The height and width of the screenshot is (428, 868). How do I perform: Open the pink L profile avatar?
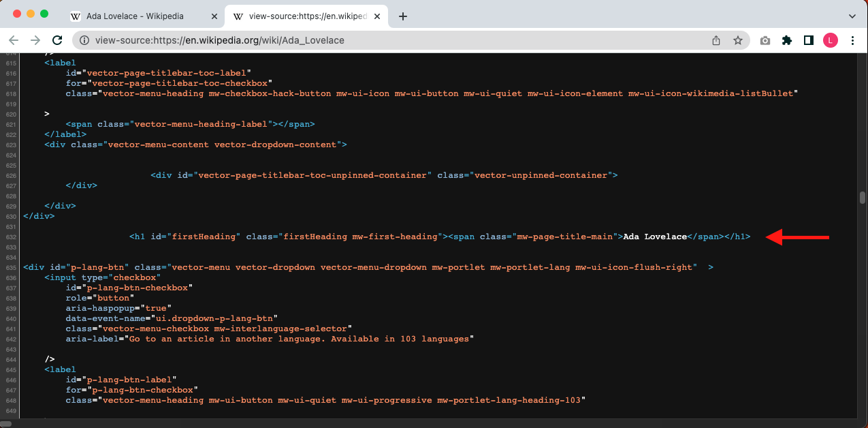click(x=830, y=40)
